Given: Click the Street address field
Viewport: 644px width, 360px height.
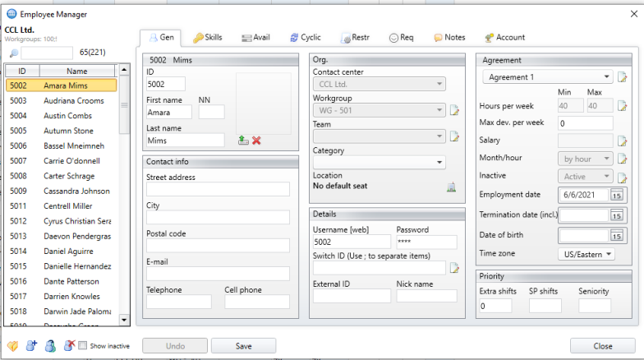Looking at the screenshot, I should tap(218, 189).
